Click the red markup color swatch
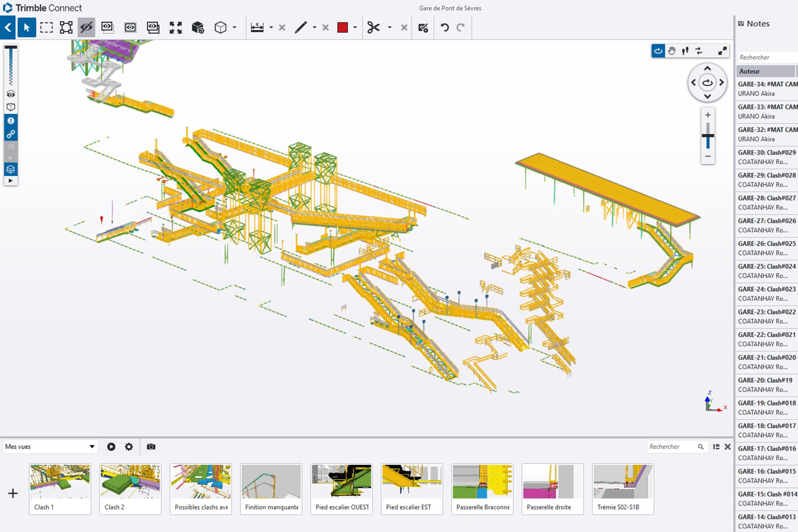798x532 pixels. click(x=342, y=27)
